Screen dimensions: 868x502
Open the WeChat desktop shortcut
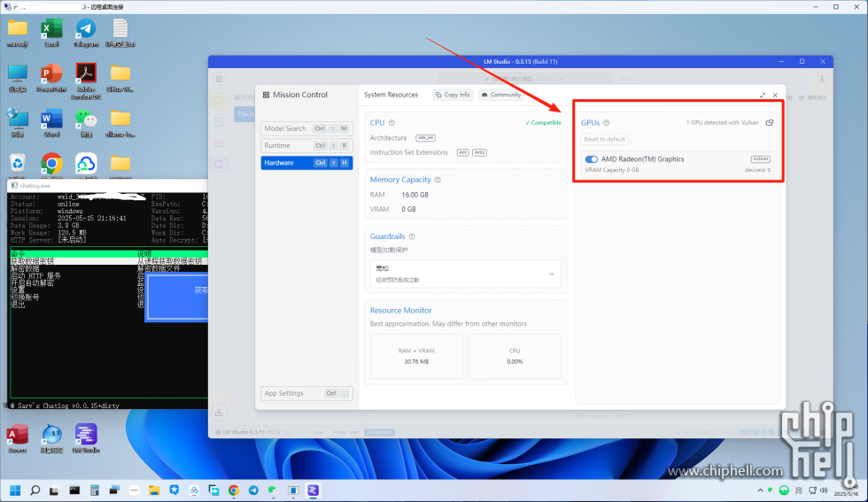click(x=86, y=123)
